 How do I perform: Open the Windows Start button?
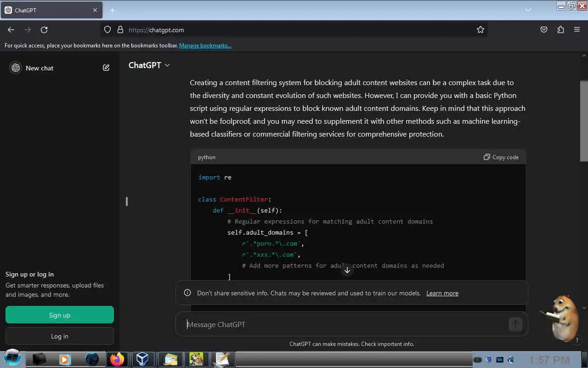tap(12, 358)
